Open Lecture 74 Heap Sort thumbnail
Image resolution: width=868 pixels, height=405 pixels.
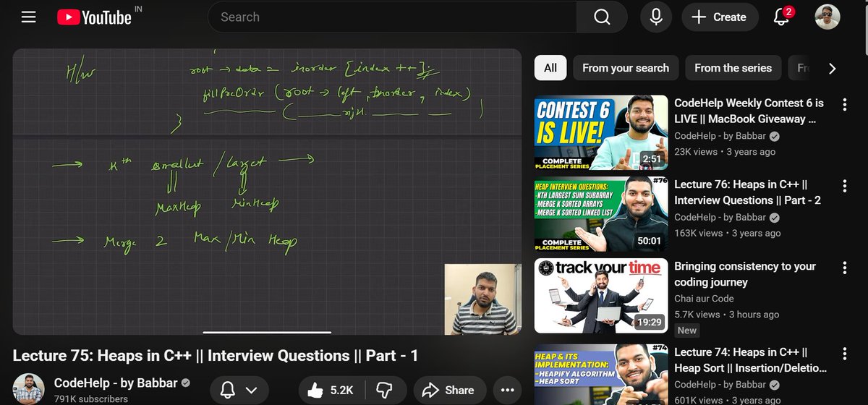[601, 374]
